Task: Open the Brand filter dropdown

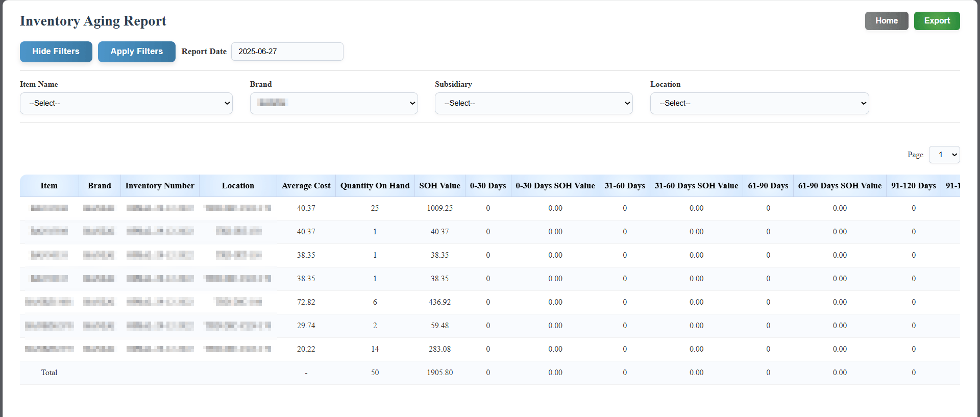Action: click(334, 103)
